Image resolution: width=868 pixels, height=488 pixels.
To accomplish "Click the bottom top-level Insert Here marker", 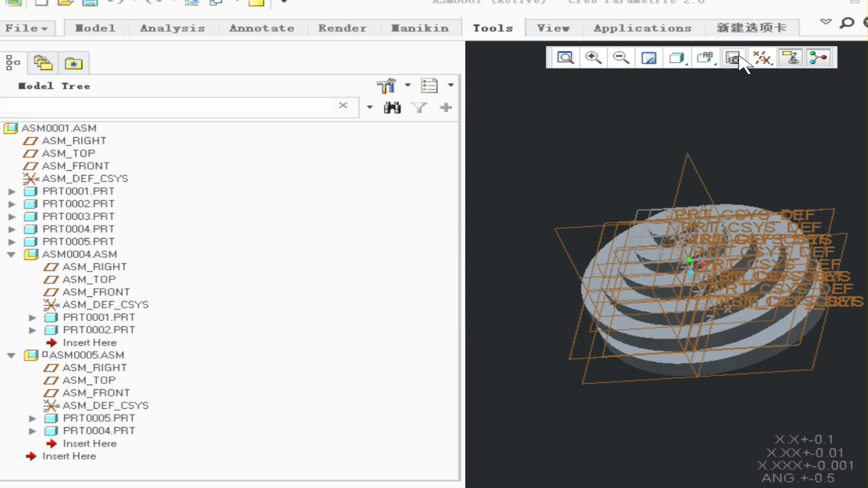I will click(69, 456).
